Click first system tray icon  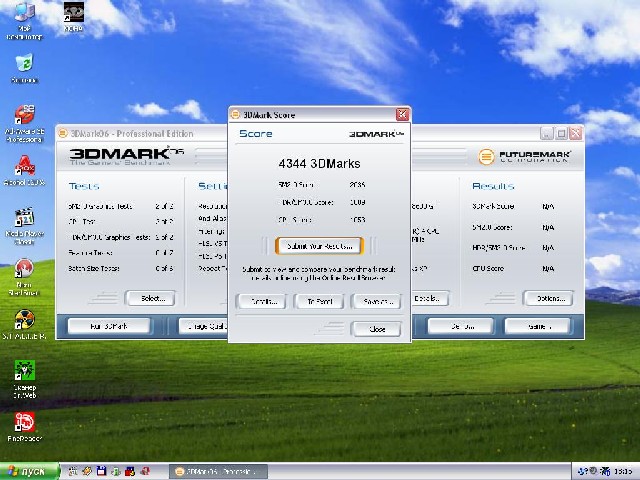pyautogui.click(x=584, y=471)
